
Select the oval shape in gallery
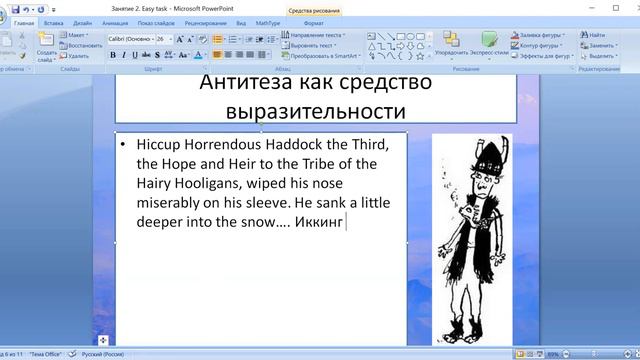411,37
